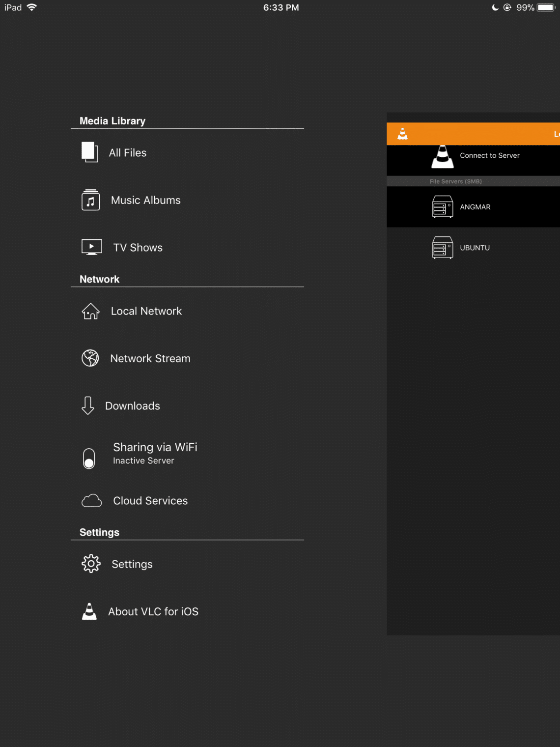Open the All Files icon
This screenshot has width=560, height=747.
point(89,152)
